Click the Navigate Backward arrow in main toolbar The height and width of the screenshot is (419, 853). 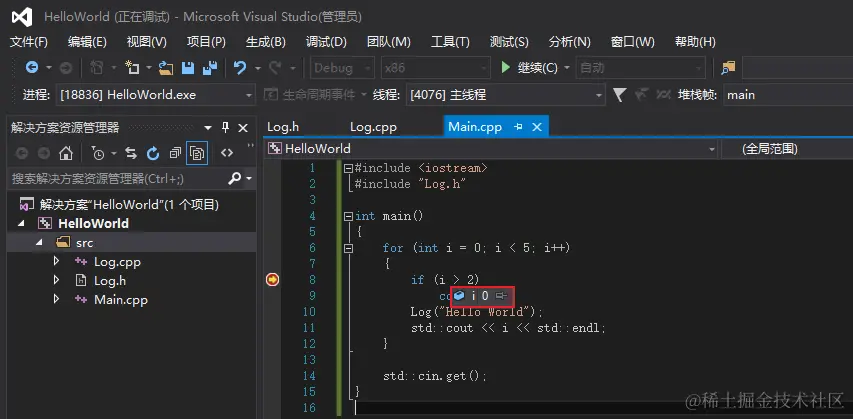pos(32,67)
